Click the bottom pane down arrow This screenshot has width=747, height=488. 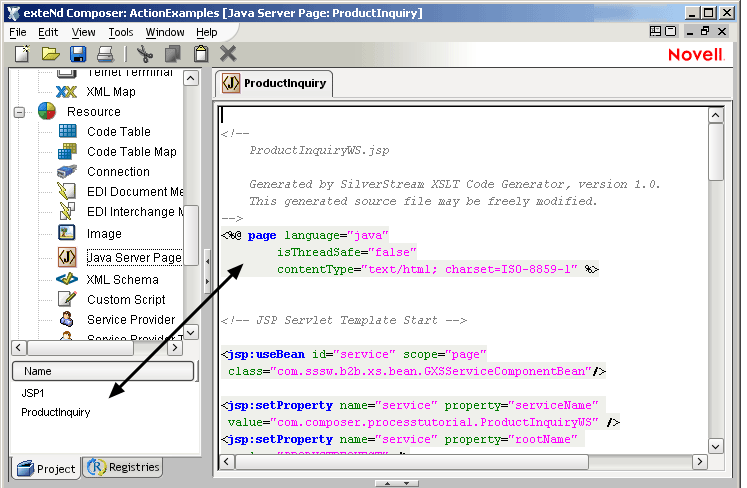(x=406, y=483)
